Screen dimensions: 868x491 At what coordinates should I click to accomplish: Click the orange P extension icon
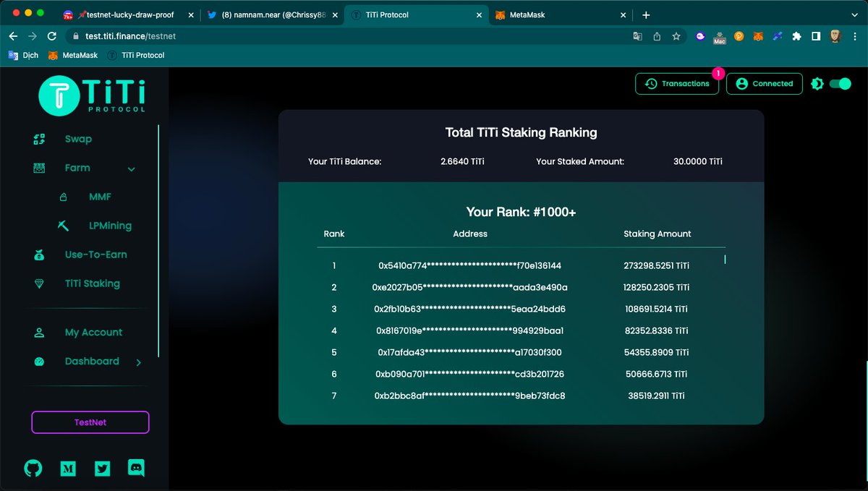click(739, 36)
